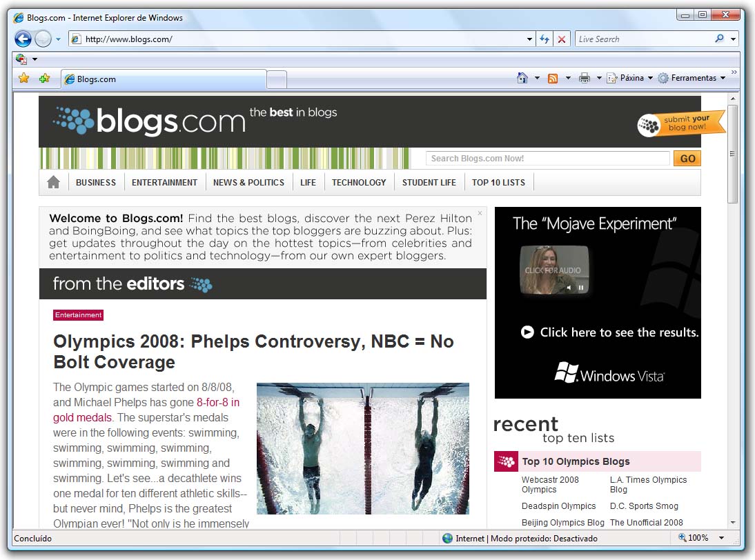Click the blogs.com logo
Image resolution: width=755 pixels, height=560 pixels.
point(149,120)
